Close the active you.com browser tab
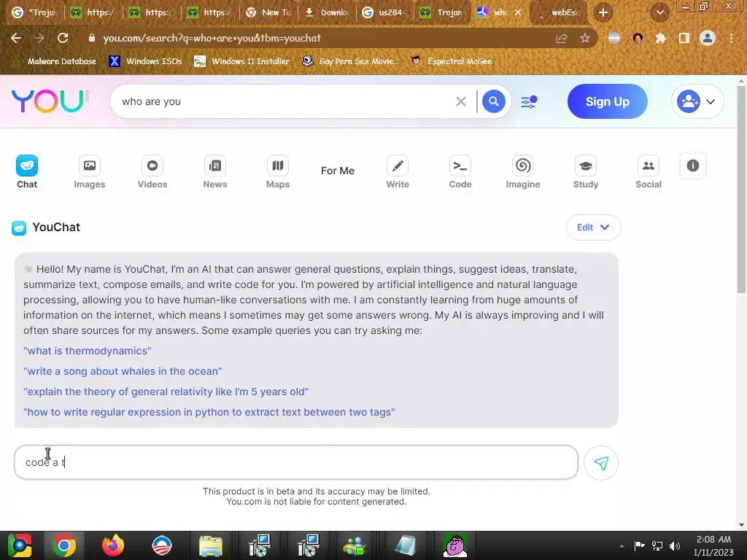This screenshot has height=560, width=747. [518, 12]
